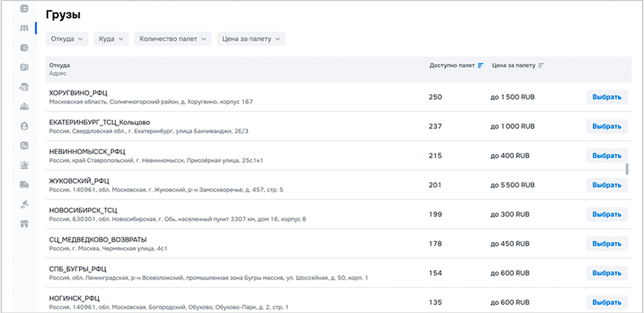Choose Выбрать for ЖУКОВСКИЙ_РФЦ
The width and height of the screenshot is (644, 313).
coord(607,185)
